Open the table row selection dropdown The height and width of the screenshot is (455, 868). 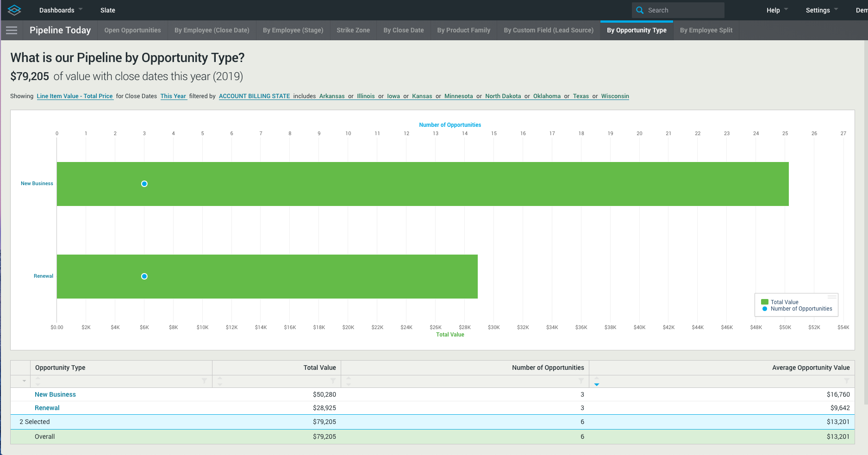pyautogui.click(x=24, y=381)
